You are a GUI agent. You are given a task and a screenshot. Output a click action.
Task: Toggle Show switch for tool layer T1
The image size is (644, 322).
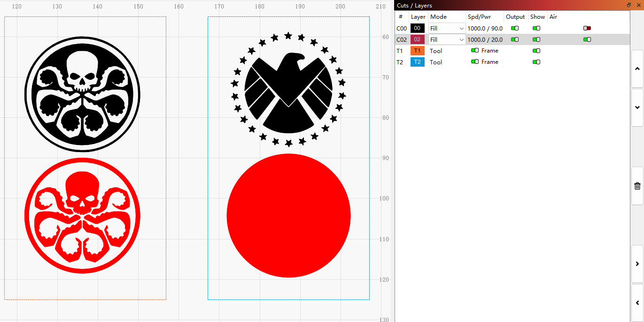coord(536,51)
